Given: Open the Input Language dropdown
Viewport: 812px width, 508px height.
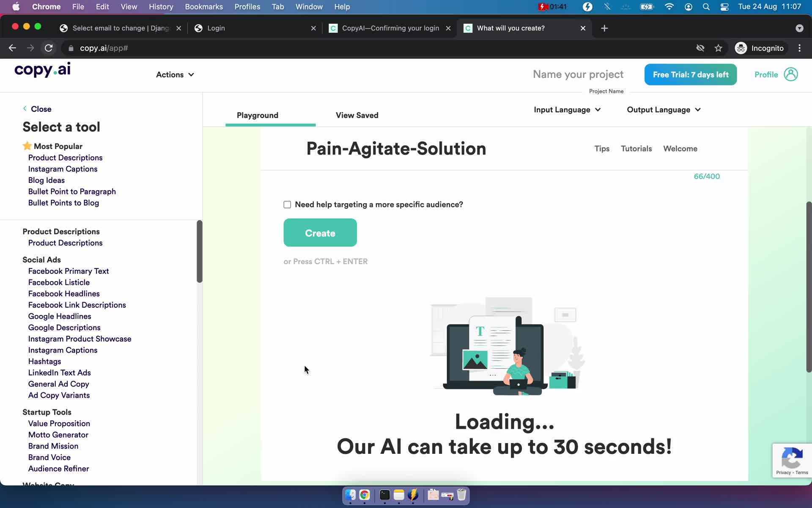Looking at the screenshot, I should [x=567, y=110].
